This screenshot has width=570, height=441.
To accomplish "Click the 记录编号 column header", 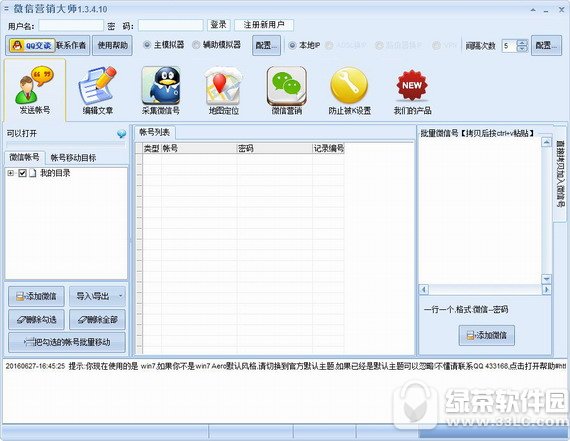I will coord(329,148).
